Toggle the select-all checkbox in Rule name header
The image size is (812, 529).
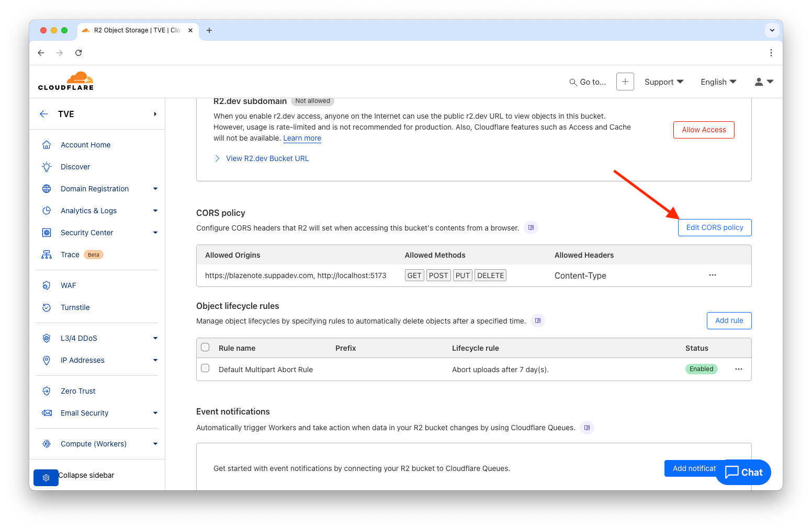[x=205, y=348]
